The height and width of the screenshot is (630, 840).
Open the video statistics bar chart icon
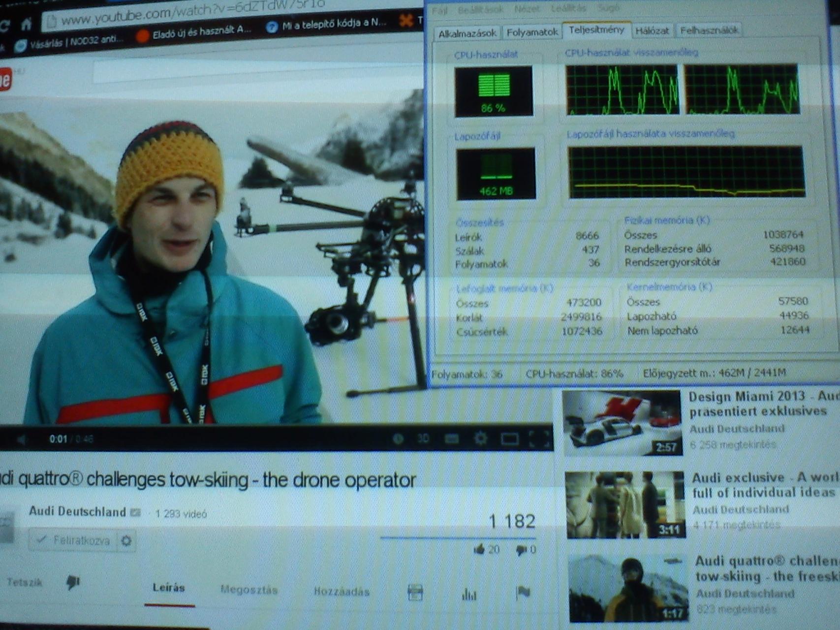point(469,595)
